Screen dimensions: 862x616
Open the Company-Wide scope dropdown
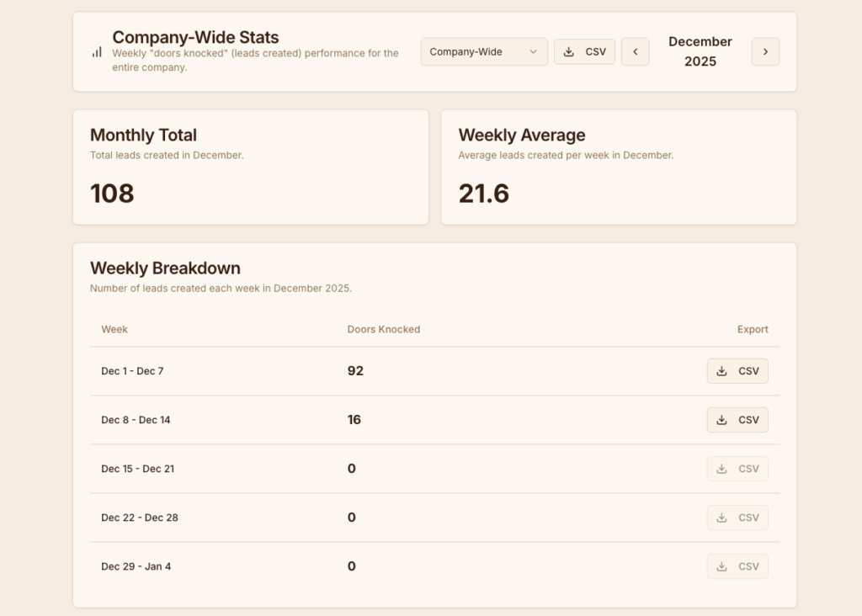pos(484,51)
